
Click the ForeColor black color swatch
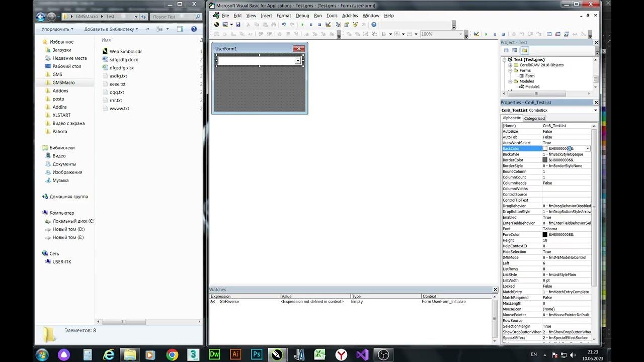tap(545, 235)
